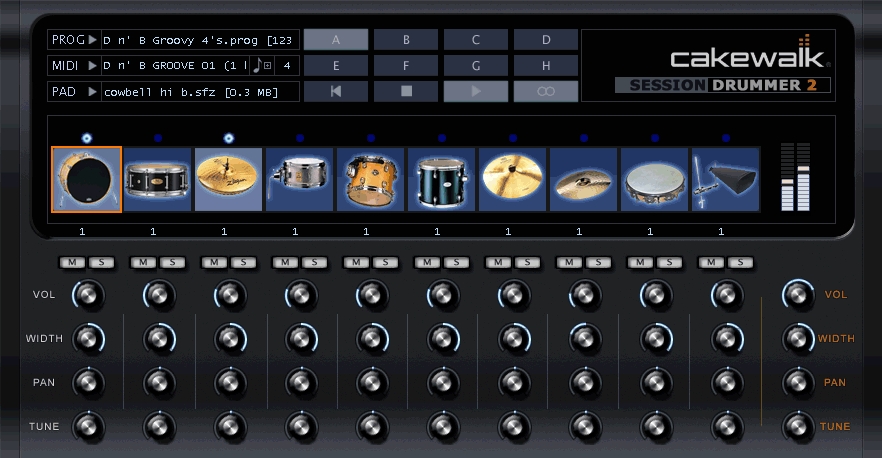Click the kick drum WIDTH knob

[x=88, y=339]
